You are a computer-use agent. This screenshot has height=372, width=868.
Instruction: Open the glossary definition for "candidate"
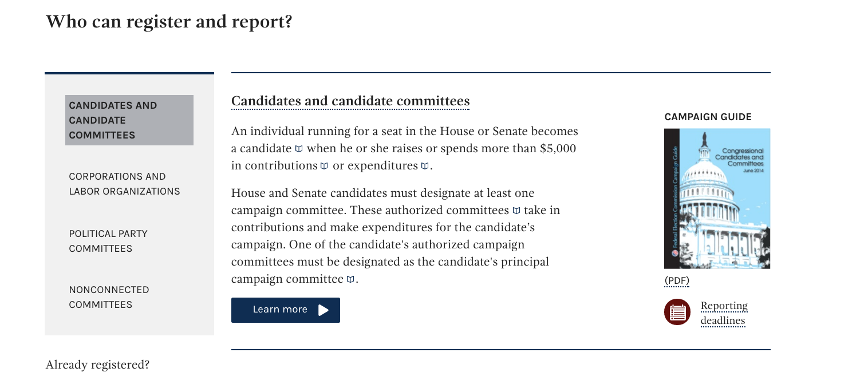299,148
